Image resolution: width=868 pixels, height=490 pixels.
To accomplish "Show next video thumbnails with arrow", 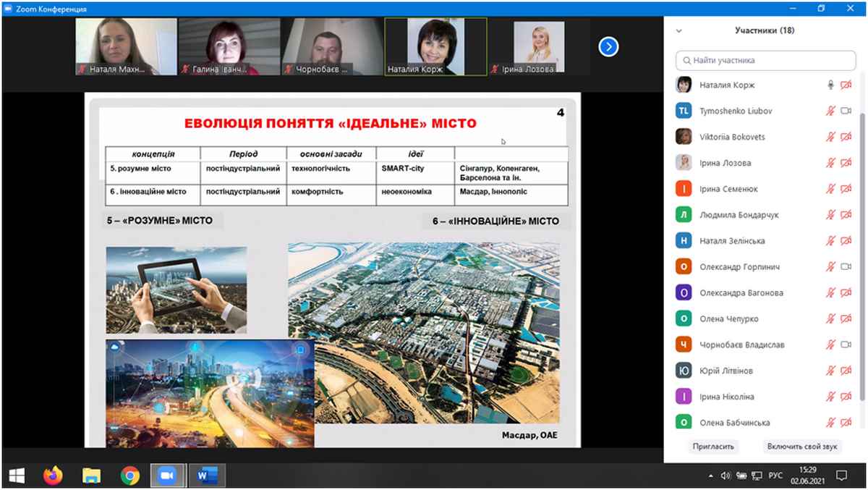I will coord(608,47).
